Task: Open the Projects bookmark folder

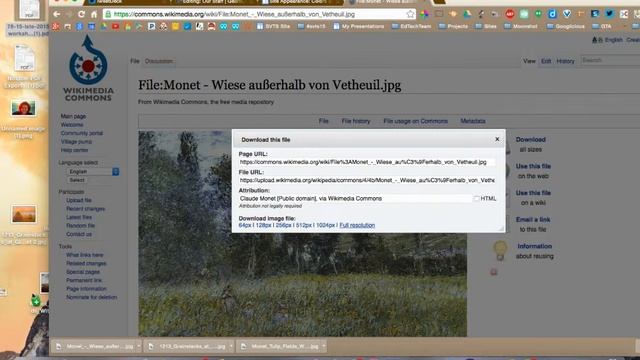Action: click(453, 27)
